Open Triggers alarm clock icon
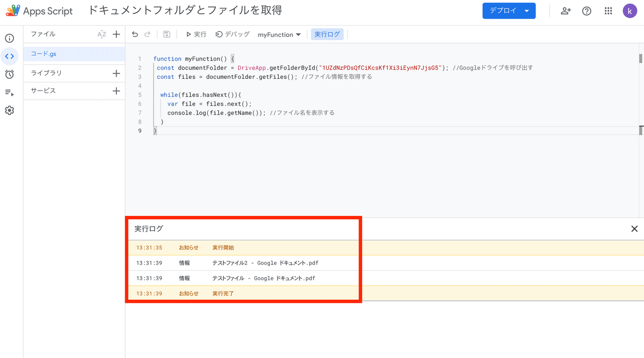 [x=9, y=74]
